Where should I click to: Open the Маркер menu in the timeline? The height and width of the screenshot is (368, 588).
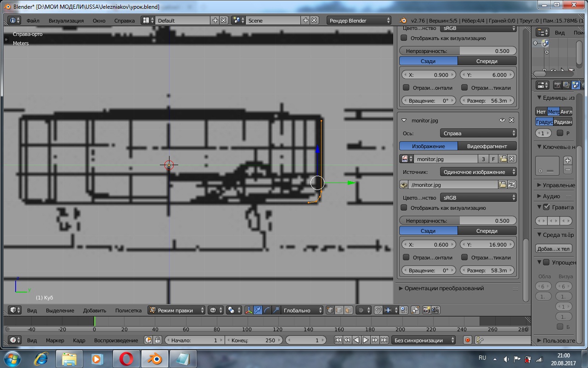[x=55, y=340]
